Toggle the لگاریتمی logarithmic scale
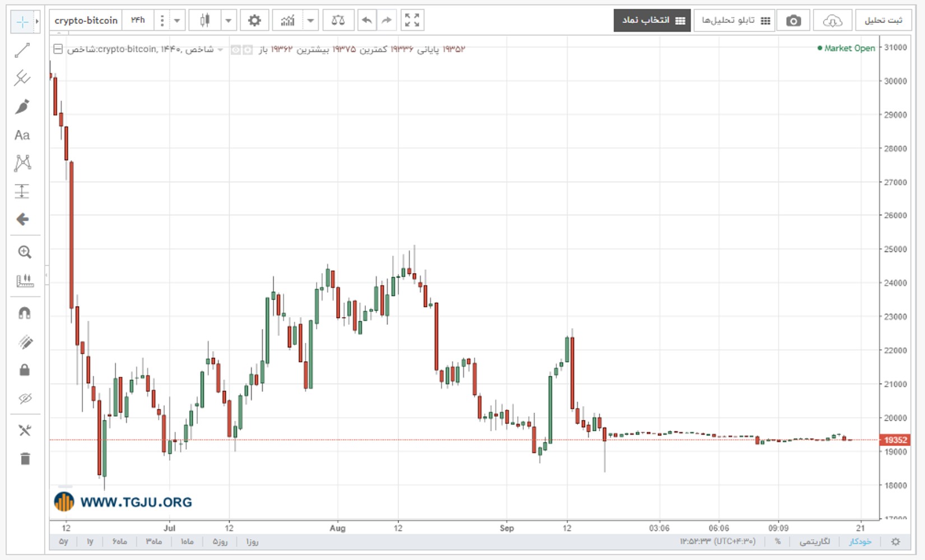This screenshot has width=925, height=560. click(x=815, y=542)
